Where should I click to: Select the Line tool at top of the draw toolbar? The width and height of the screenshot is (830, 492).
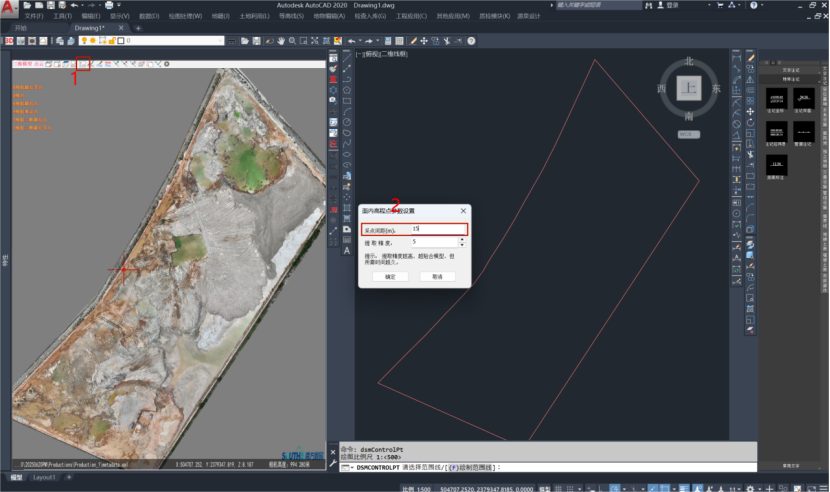pyautogui.click(x=347, y=57)
